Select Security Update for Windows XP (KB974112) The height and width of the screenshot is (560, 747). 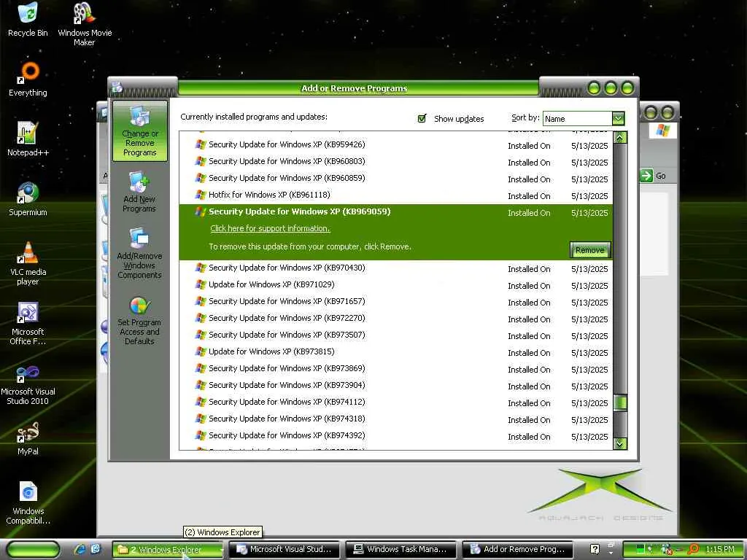pyautogui.click(x=395, y=402)
